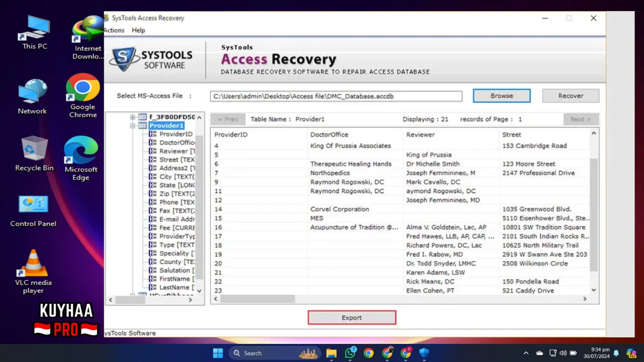
Task: Select the Therapeutic Healing Hands cell
Action: 351,164
